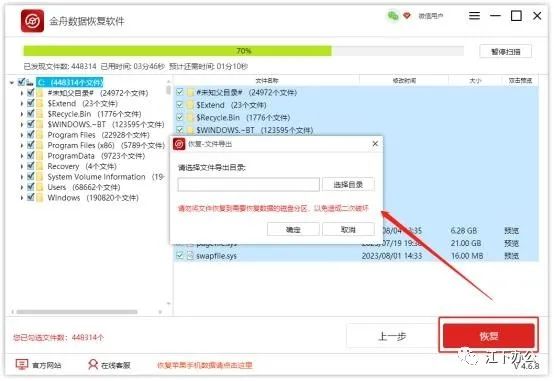Image resolution: width=554 pixels, height=381 pixels.
Task: Click the folder icon next to $Extend in tree
Action: click(40, 104)
